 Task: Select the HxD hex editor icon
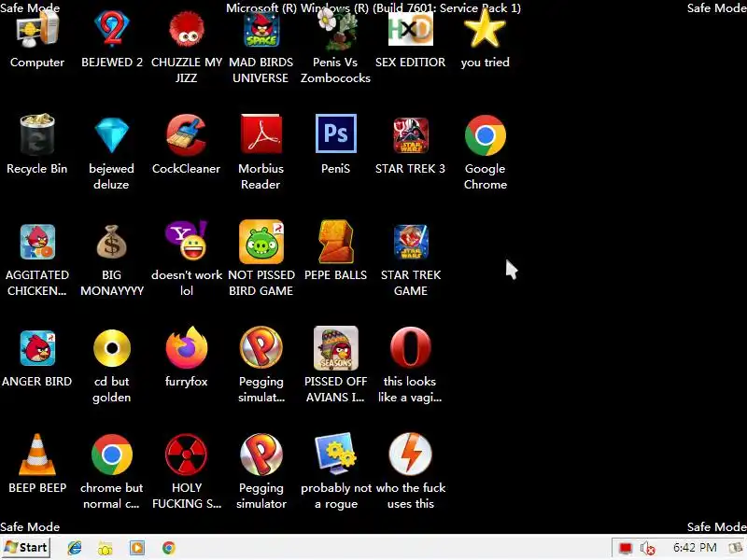(x=410, y=30)
